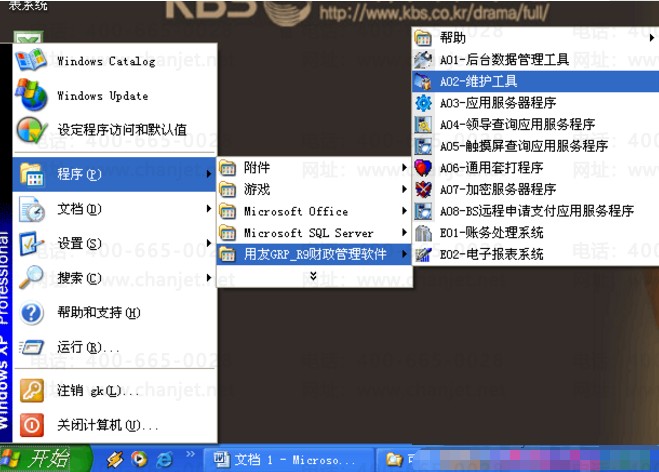Click the A08-BS远程申请支付应用服务程序 icon
The height and width of the screenshot is (472, 659).
(x=423, y=211)
